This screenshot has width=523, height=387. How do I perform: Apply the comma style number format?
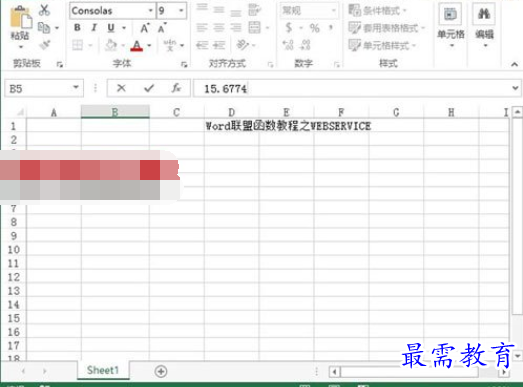[x=331, y=28]
